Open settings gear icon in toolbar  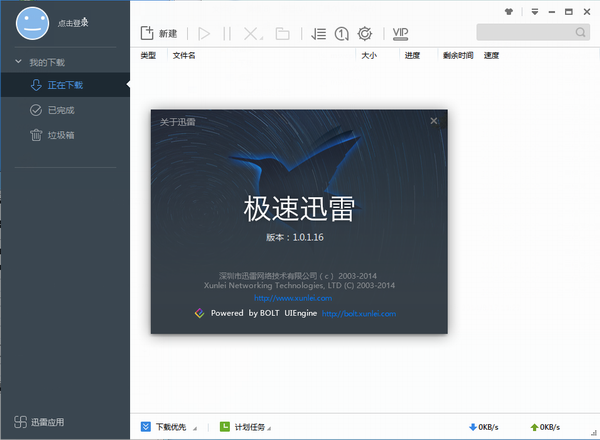(365, 34)
